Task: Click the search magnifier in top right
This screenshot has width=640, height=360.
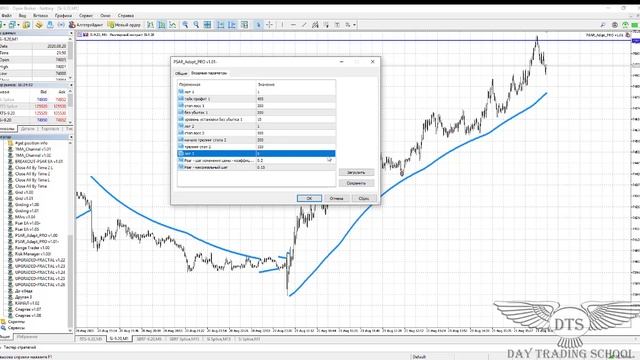Action: coord(603,25)
